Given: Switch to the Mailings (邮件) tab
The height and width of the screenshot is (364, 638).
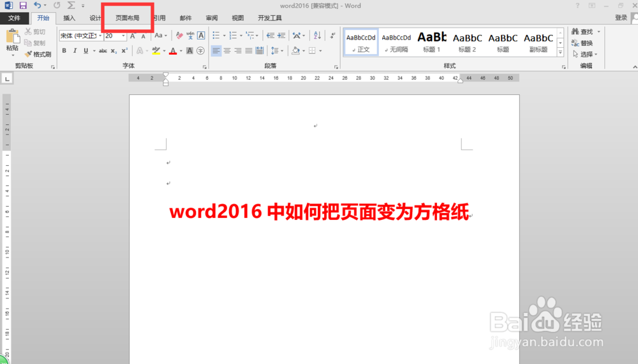Looking at the screenshot, I should tap(186, 18).
